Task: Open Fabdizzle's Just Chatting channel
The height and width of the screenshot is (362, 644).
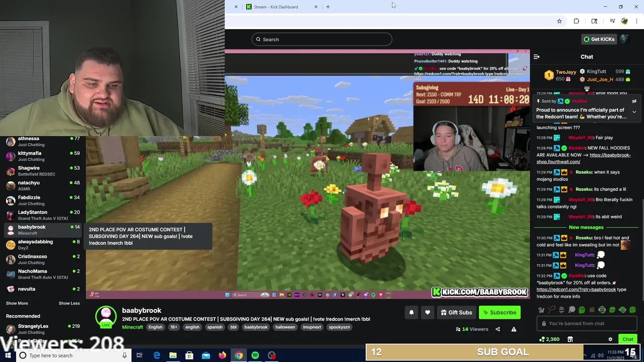Action: coord(43,201)
